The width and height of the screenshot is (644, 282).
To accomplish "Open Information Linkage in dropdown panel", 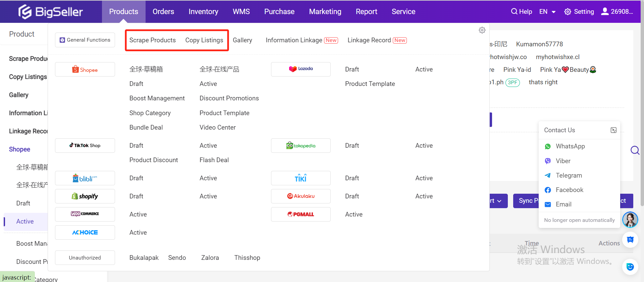I will (x=294, y=40).
